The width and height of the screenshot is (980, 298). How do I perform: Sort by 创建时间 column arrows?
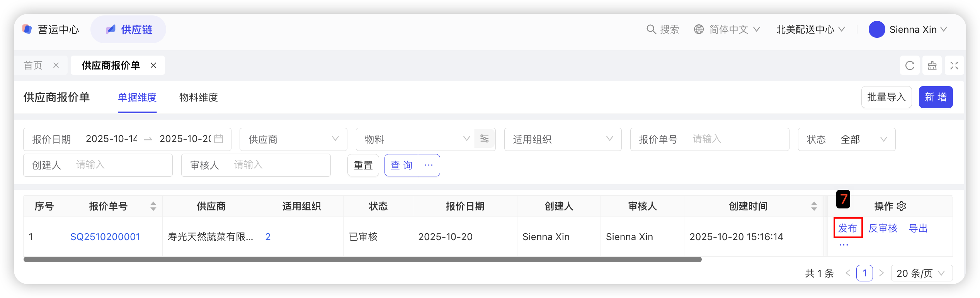[814, 206]
